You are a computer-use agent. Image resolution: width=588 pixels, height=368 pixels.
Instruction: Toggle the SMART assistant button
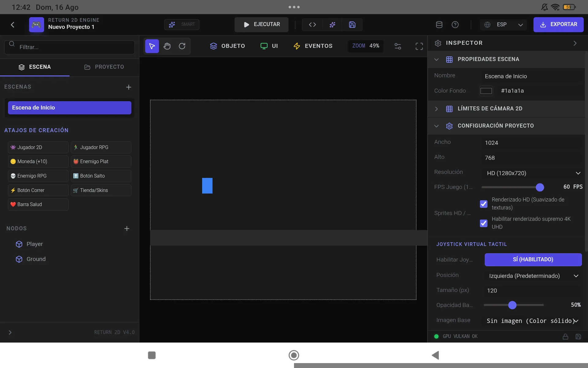[182, 25]
